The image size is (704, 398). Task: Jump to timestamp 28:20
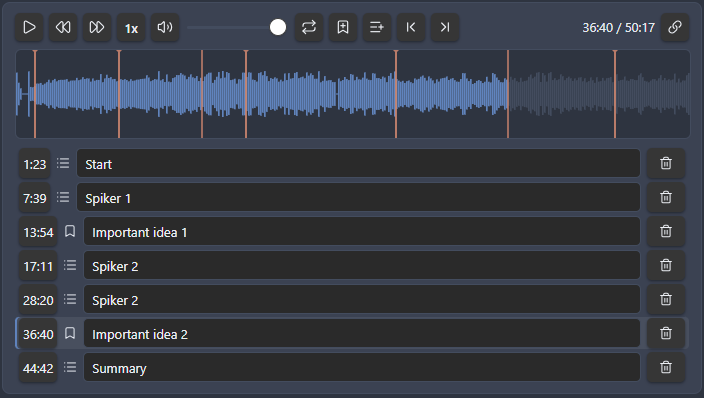coord(38,300)
